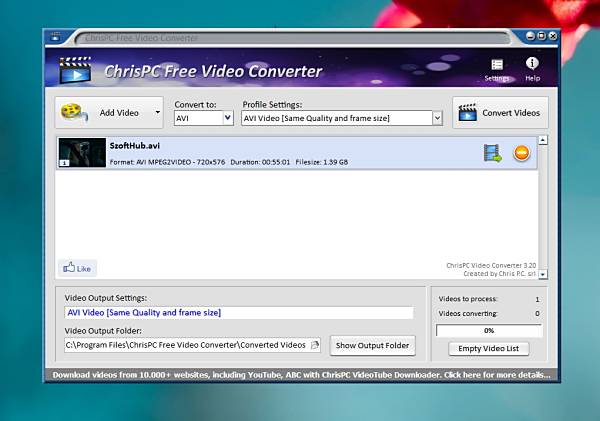Select the SzoftHub.avi file name

point(135,146)
